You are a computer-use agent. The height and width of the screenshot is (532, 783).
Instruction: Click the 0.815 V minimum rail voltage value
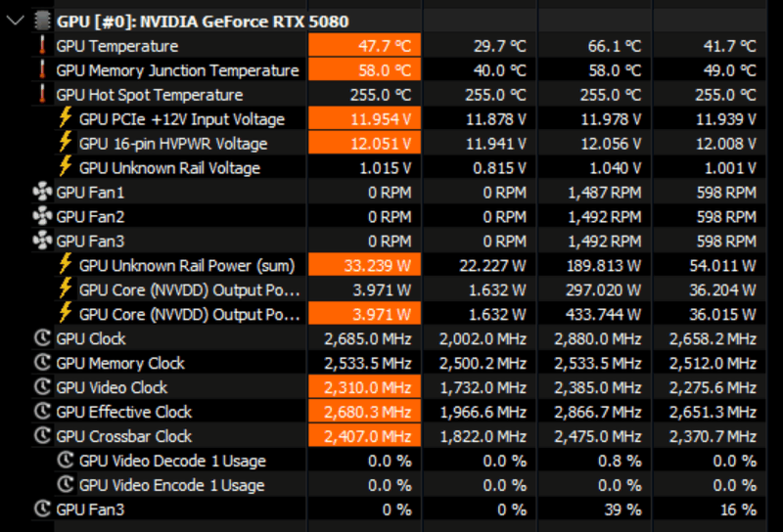[499, 168]
